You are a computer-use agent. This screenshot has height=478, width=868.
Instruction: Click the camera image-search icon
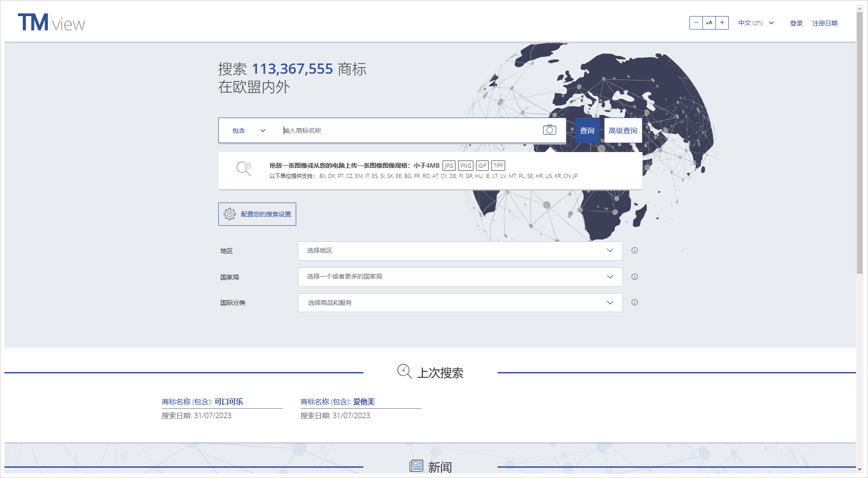(x=549, y=130)
